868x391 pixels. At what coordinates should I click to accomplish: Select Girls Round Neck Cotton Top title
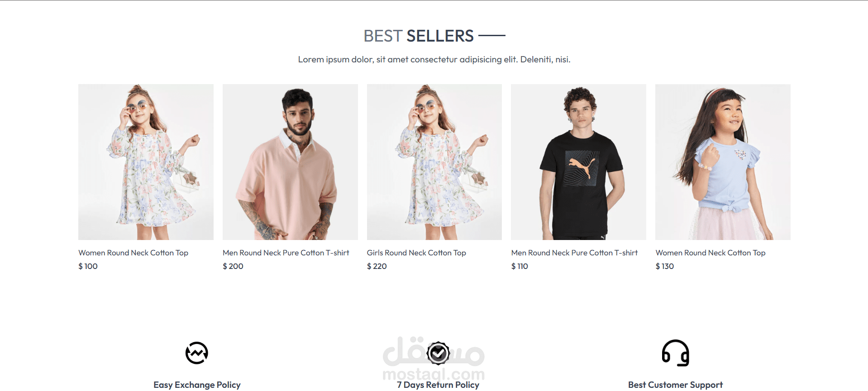416,253
